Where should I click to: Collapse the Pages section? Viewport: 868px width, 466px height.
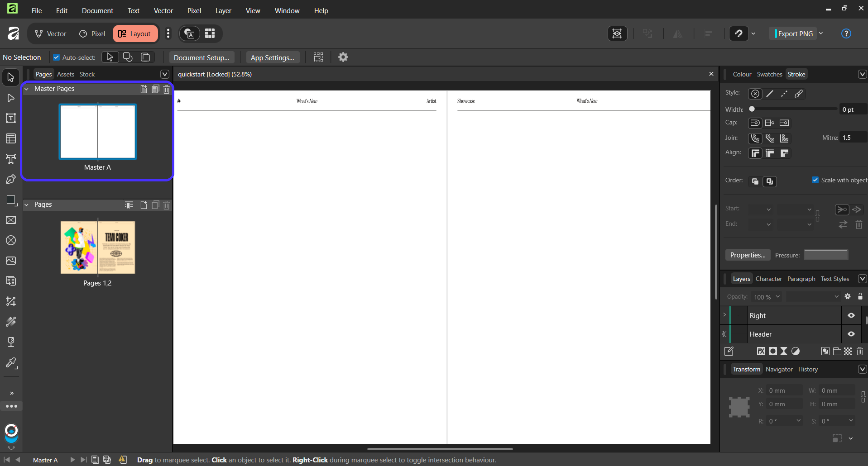click(x=26, y=205)
